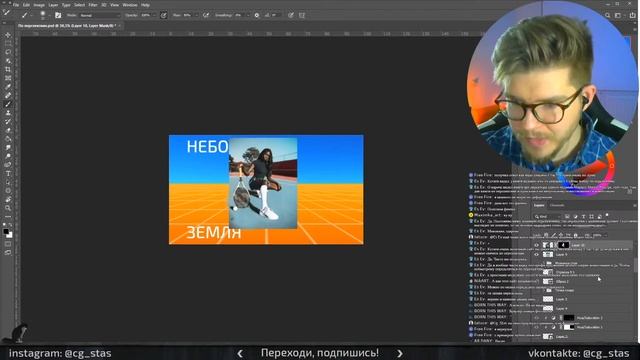Open the workspace switcher dropdown
The height and width of the screenshot is (360, 640).
click(x=619, y=15)
